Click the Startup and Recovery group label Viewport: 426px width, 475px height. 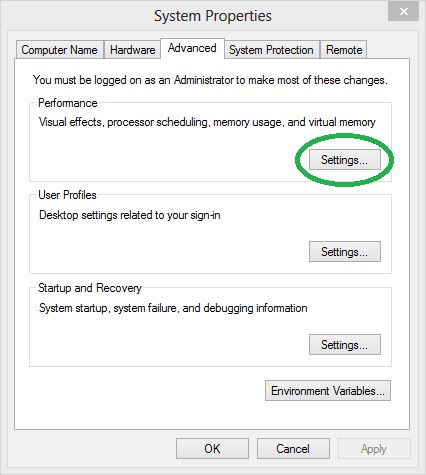(x=90, y=288)
